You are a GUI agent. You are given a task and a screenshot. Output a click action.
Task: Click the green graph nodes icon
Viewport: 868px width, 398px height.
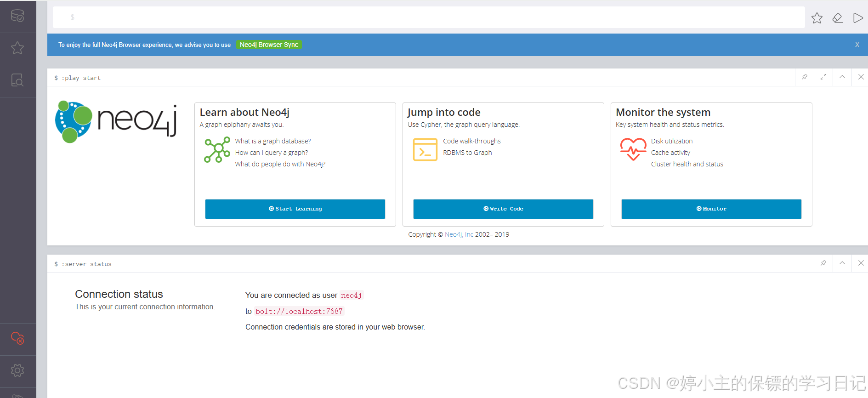click(217, 150)
